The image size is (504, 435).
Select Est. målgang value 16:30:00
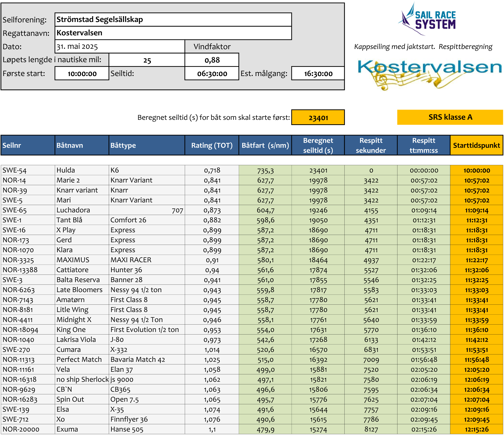tap(318, 73)
